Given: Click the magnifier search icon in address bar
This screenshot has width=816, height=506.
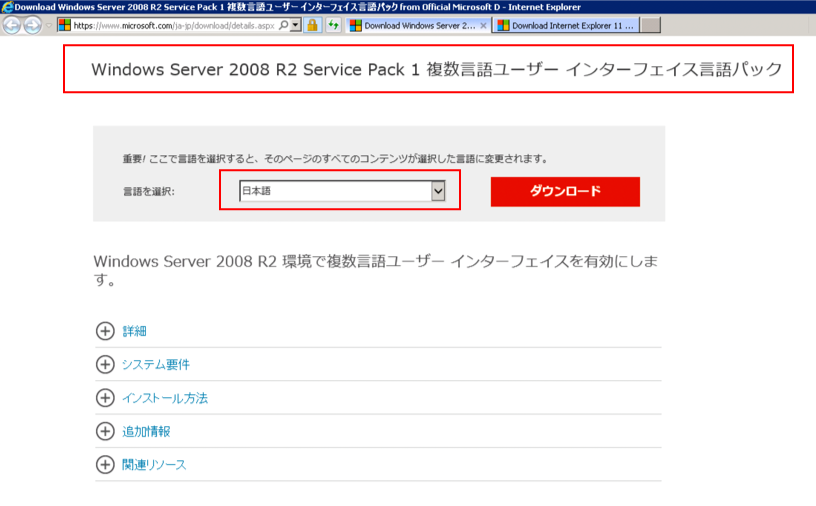Looking at the screenshot, I should (x=284, y=25).
